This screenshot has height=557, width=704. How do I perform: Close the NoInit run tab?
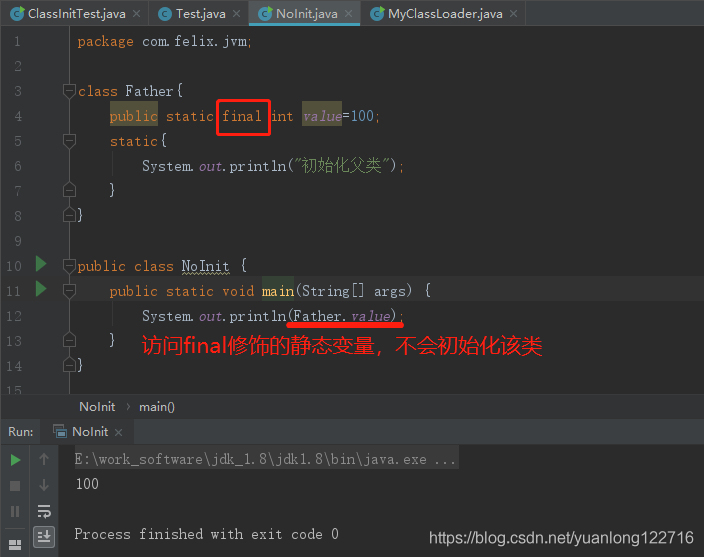119,432
